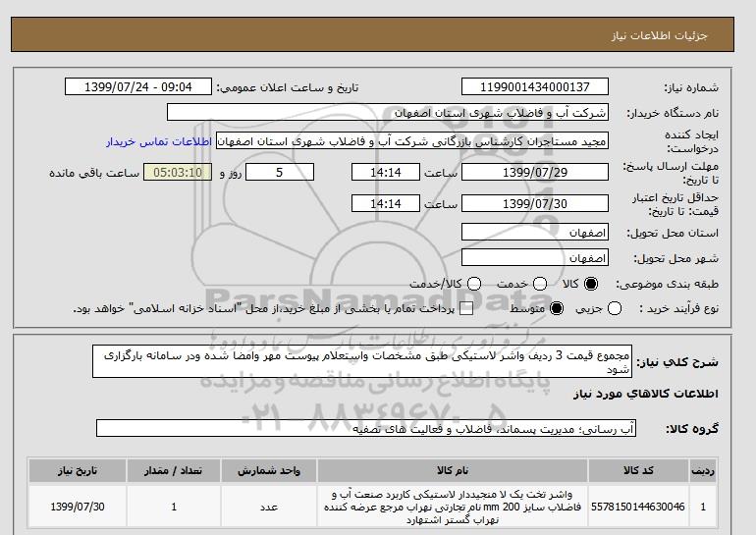756x535 pixels.
Task: Click the تاریخ نیاز column header
Action: (x=78, y=471)
